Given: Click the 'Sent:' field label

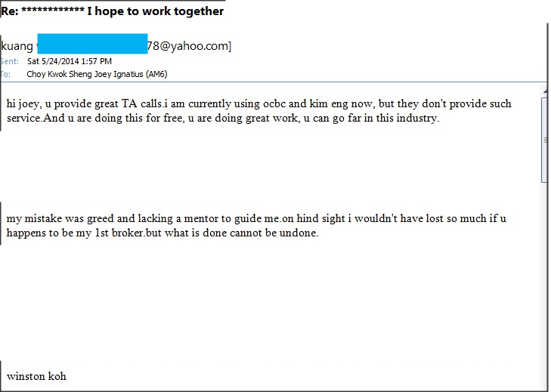Looking at the screenshot, I should 10,61.
